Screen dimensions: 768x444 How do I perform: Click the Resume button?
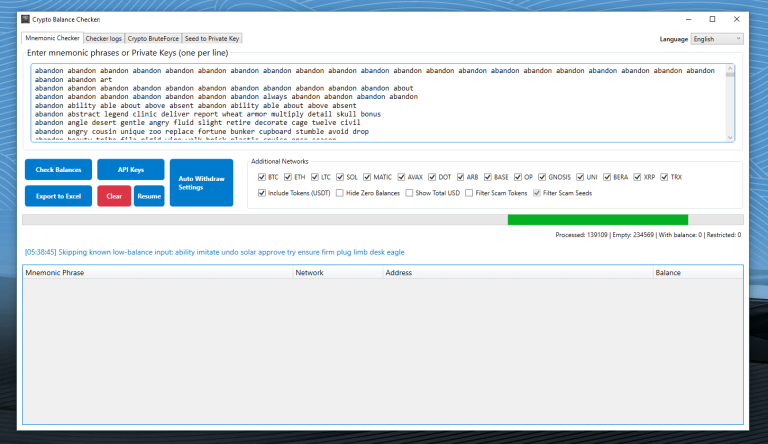(x=149, y=196)
